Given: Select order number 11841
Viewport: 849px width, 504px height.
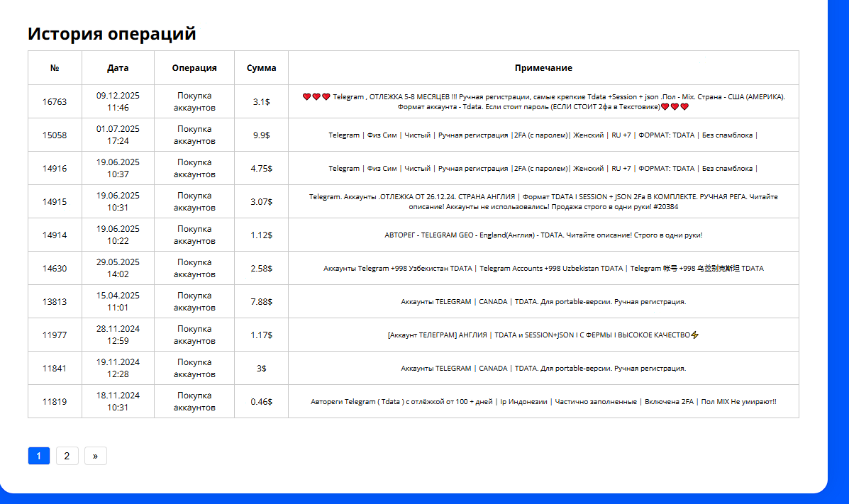Looking at the screenshot, I should tap(55, 368).
